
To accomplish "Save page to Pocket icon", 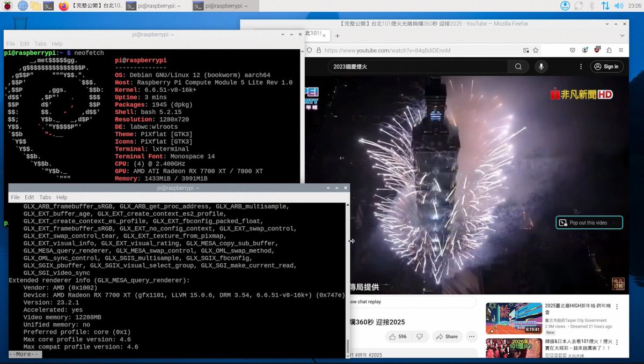I will coord(573,50).
